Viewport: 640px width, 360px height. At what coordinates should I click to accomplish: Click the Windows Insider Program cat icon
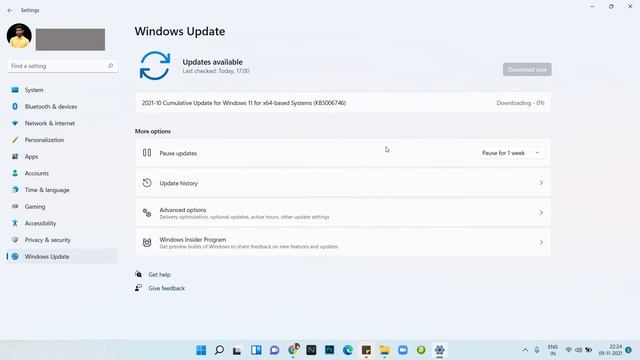pos(147,242)
